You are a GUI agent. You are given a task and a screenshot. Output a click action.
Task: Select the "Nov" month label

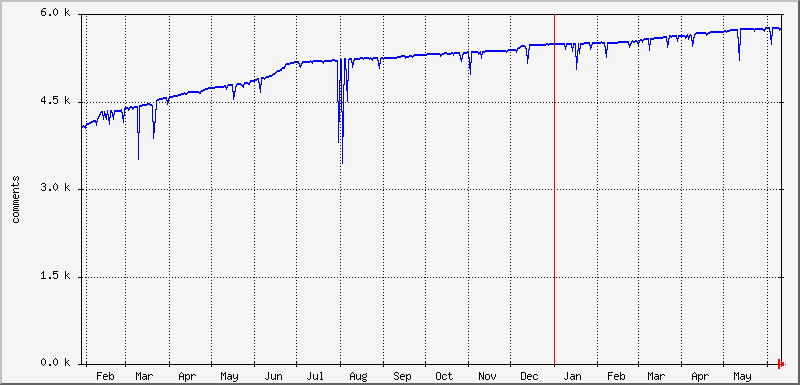487,377
